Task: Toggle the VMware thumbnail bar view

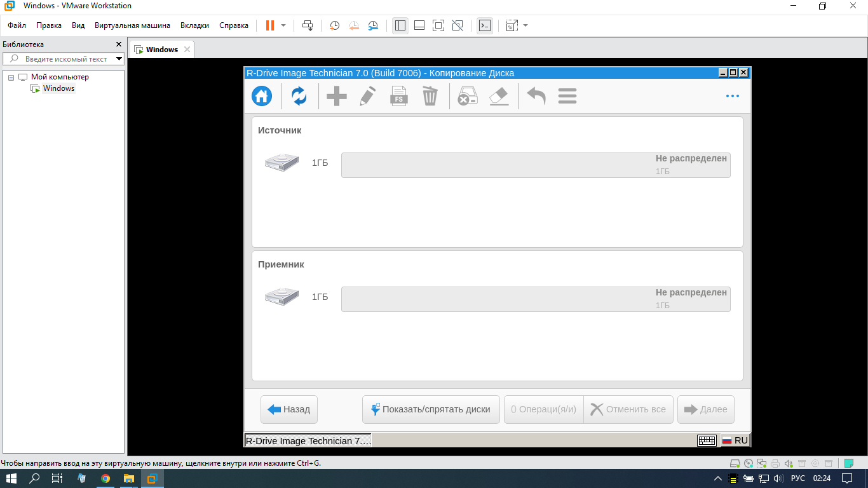Action: click(x=419, y=25)
